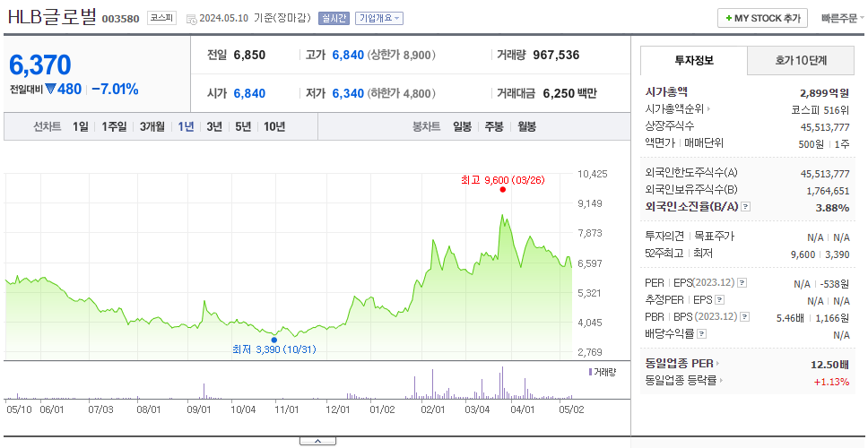Select the 1년 line chart period
The height and width of the screenshot is (448, 868).
tap(186, 126)
